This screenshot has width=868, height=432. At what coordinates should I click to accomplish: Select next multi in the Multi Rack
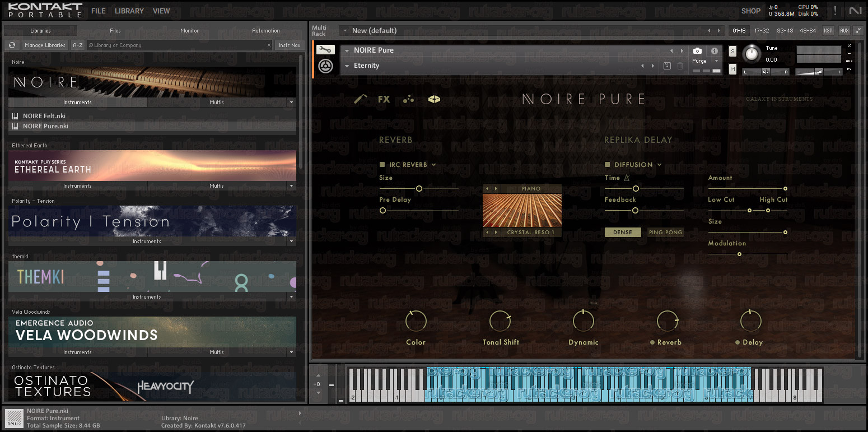pyautogui.click(x=719, y=31)
